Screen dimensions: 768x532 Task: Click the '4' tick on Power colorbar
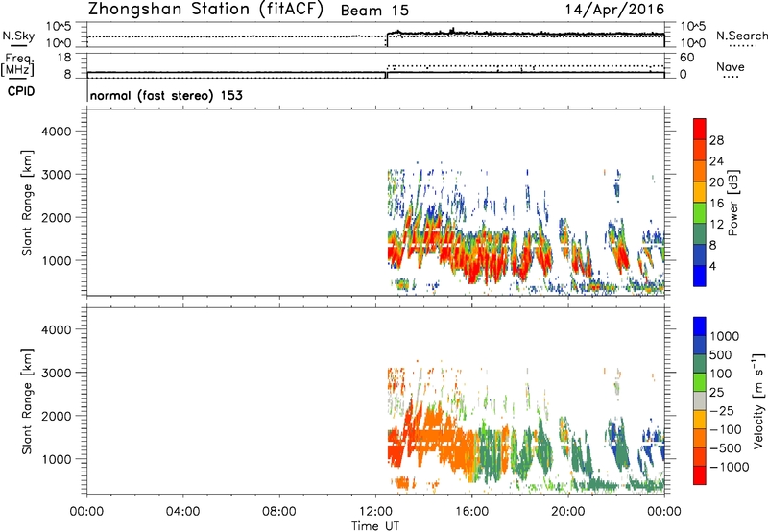tap(712, 266)
